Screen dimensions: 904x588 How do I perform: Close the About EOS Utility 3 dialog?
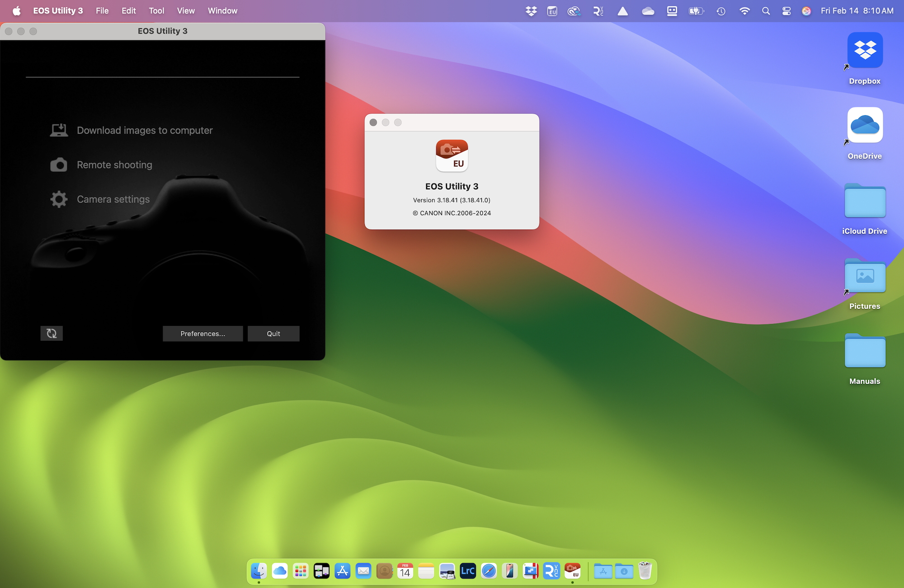tap(373, 122)
